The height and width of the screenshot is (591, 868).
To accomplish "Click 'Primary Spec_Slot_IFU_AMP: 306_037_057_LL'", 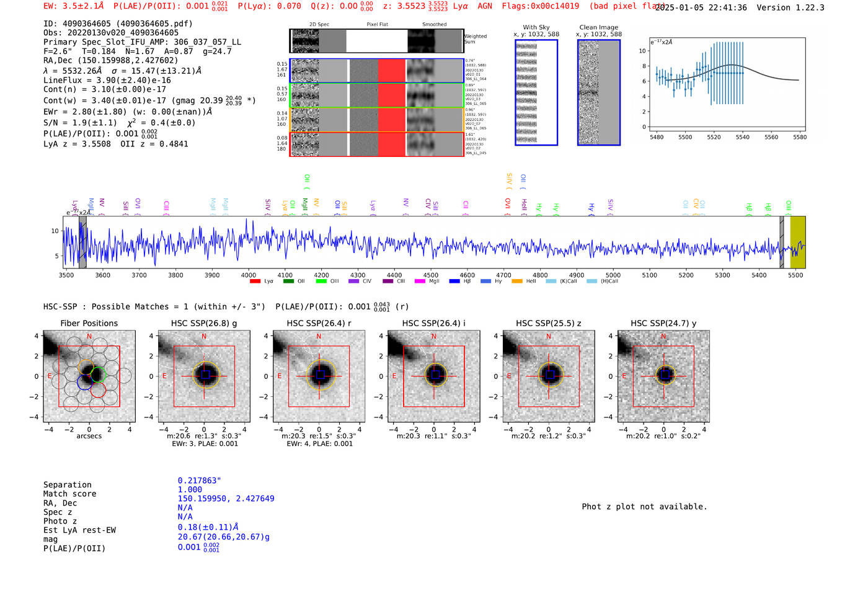I will 143,42.
